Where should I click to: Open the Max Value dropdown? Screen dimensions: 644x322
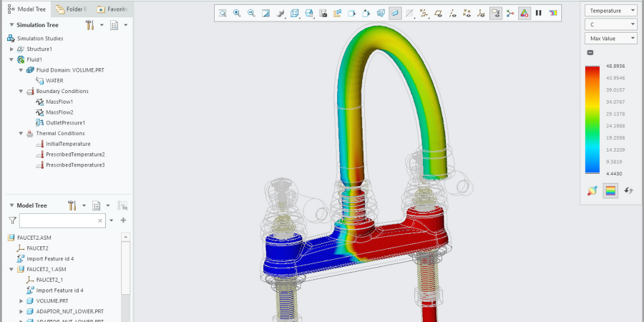(x=610, y=38)
